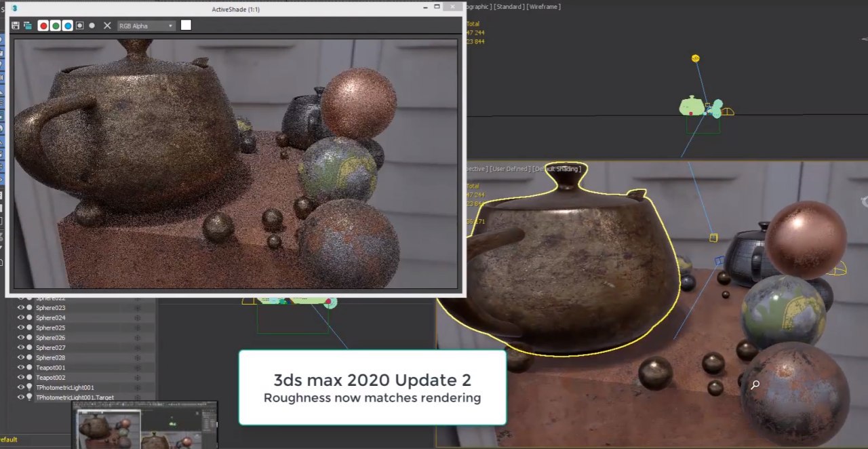Toggle the green channel in ActiveShade
The image size is (868, 449).
click(56, 26)
